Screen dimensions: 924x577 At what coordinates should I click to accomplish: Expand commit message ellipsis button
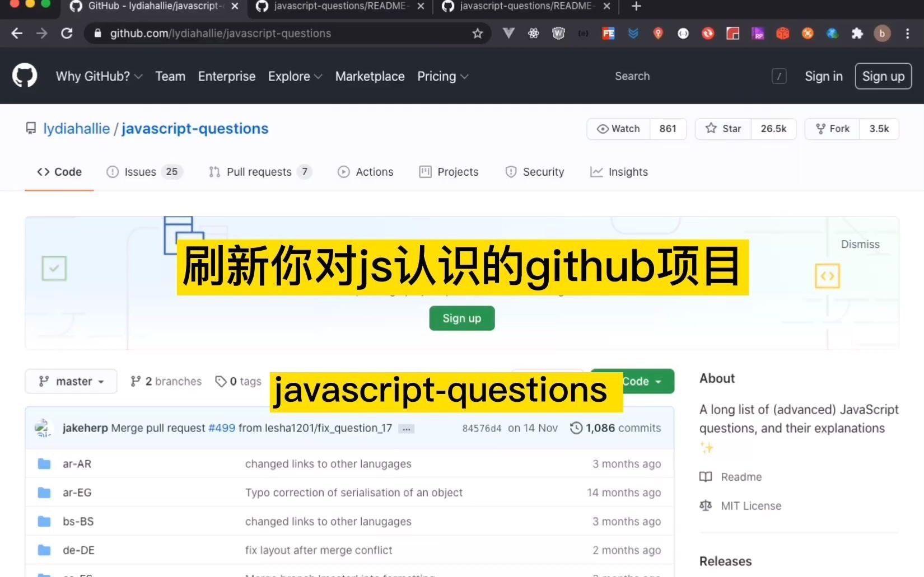point(407,429)
